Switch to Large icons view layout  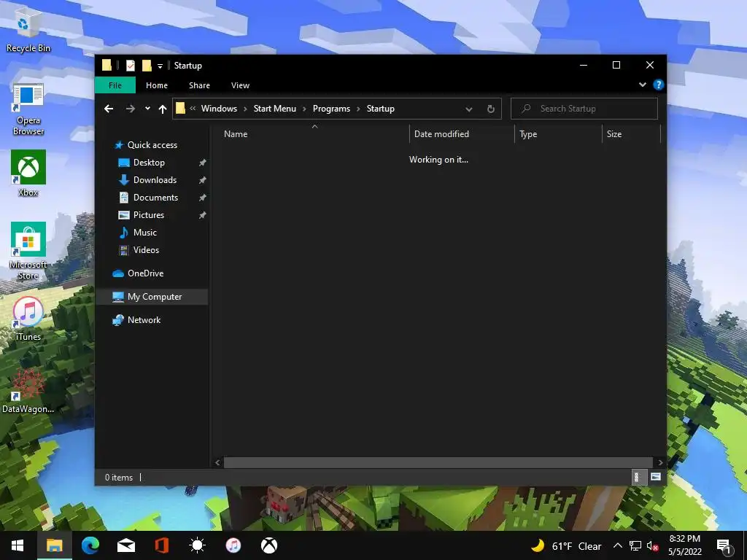click(x=656, y=477)
